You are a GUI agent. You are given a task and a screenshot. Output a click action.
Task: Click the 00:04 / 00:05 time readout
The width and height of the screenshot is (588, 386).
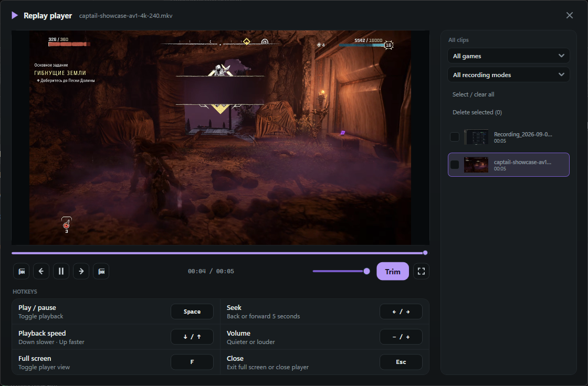tap(211, 271)
